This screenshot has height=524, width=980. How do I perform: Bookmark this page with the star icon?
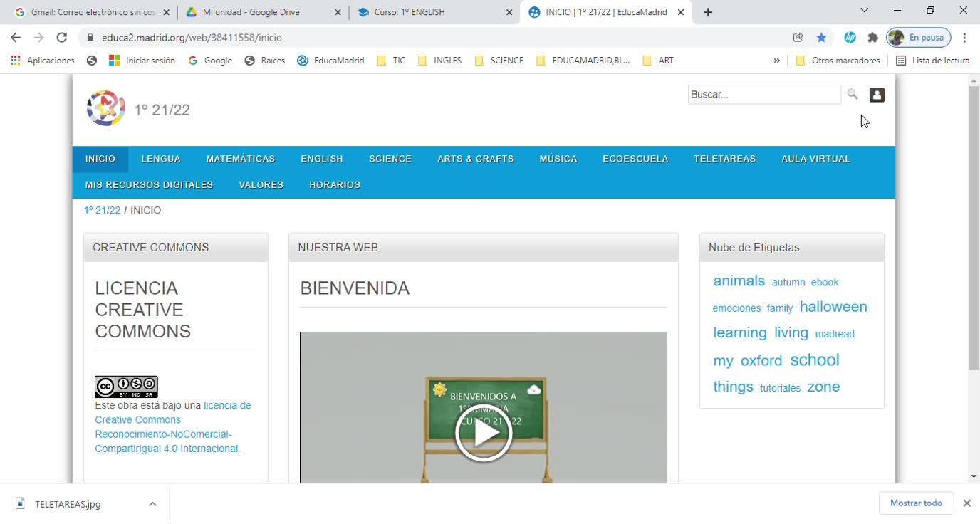coord(821,38)
